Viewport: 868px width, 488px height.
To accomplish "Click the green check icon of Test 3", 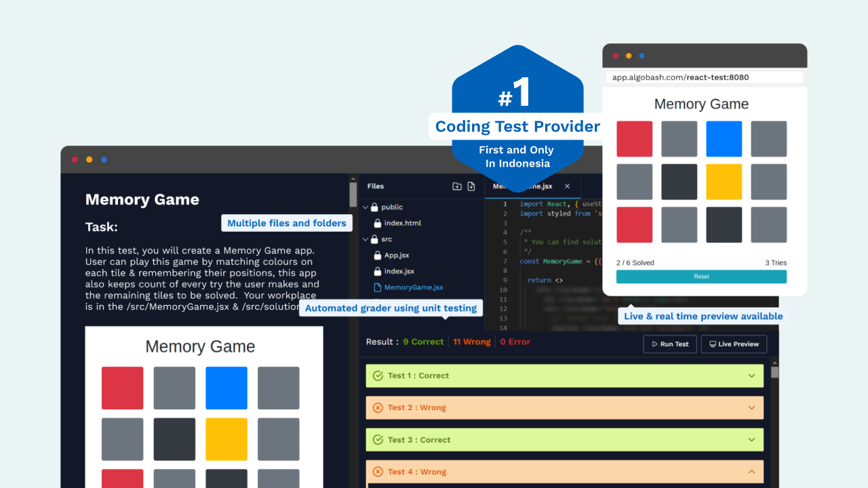I will [x=378, y=440].
